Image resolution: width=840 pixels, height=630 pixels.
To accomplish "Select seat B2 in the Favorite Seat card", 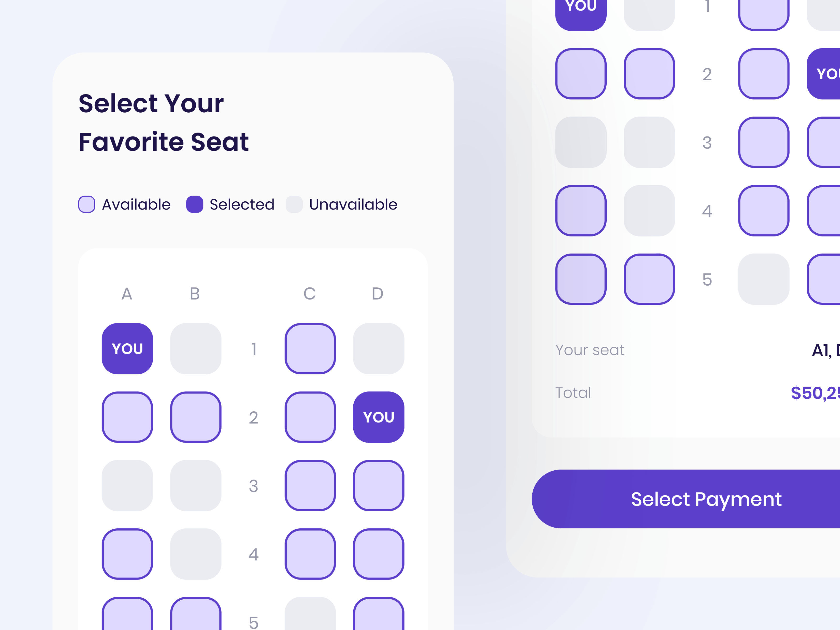I will pos(196,417).
